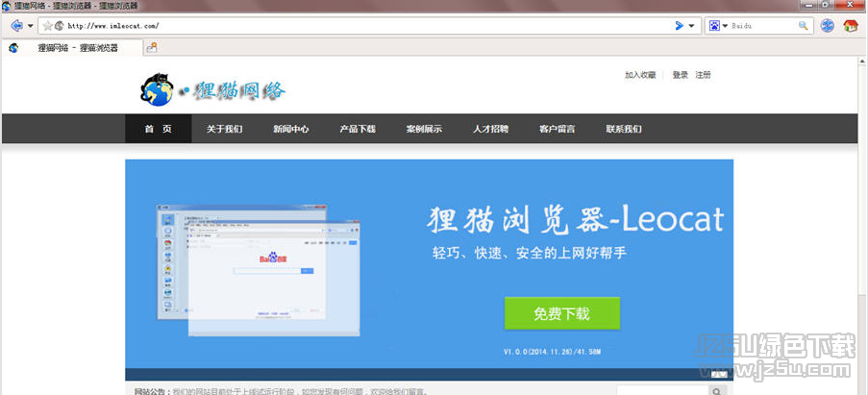The image size is (868, 395).
Task: Open the 客户留言 navigation item
Action: tap(557, 129)
